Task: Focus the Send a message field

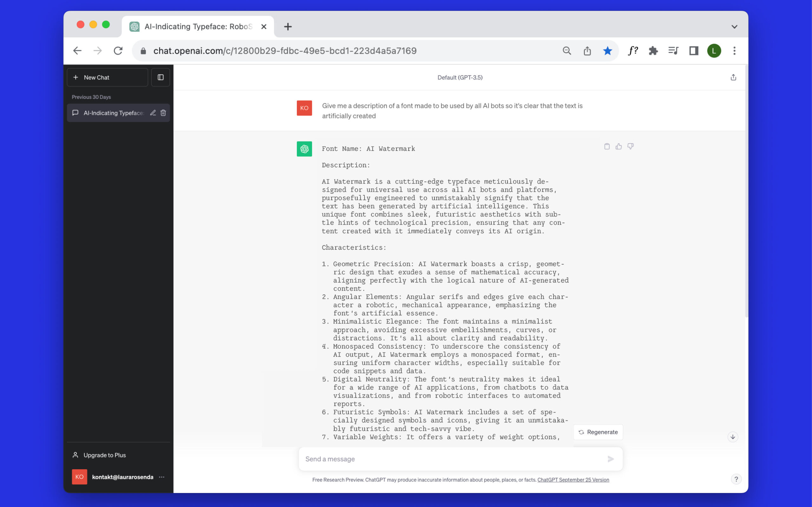Action: (453, 459)
